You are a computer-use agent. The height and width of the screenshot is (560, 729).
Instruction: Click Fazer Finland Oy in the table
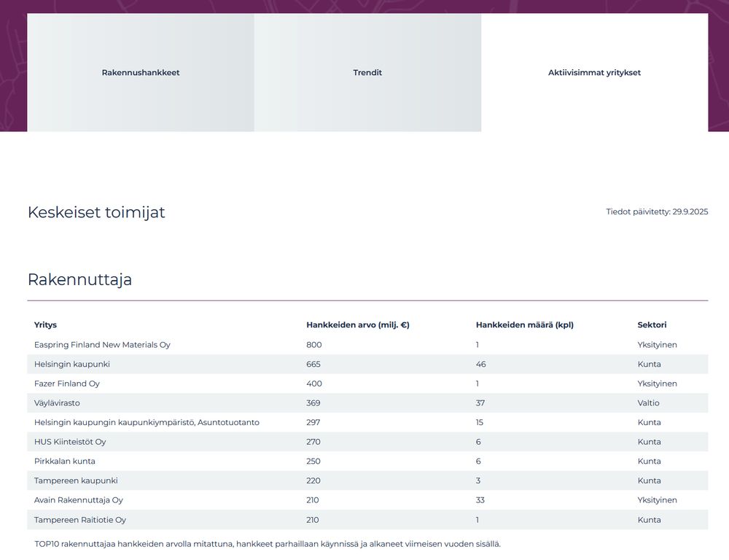point(66,384)
